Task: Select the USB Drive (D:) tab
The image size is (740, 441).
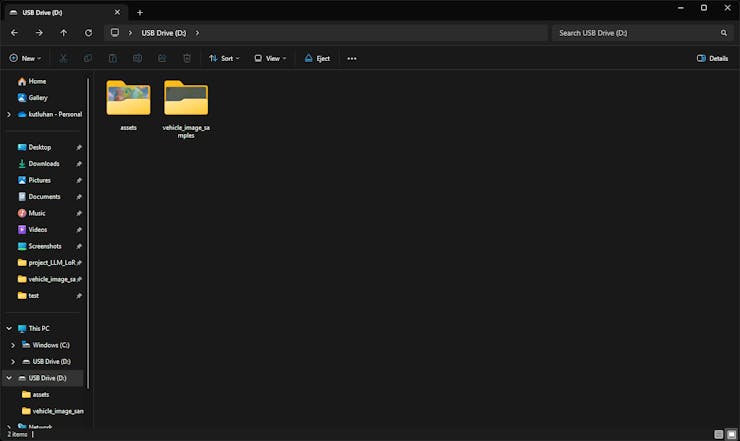Action: point(65,13)
